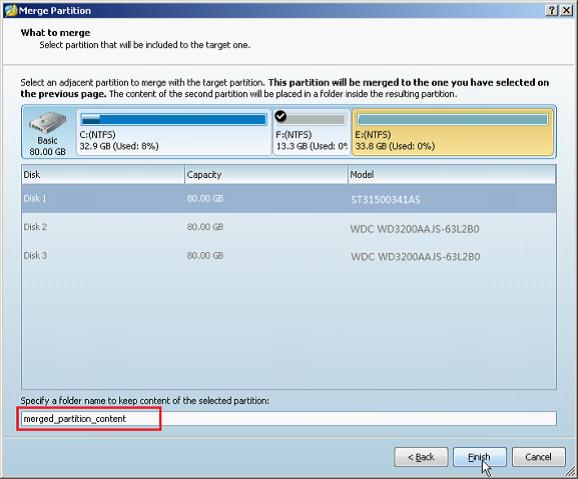Image resolution: width=578 pixels, height=479 pixels.
Task: Click the Basic 80.00 GB disk icon
Action: pos(48,122)
